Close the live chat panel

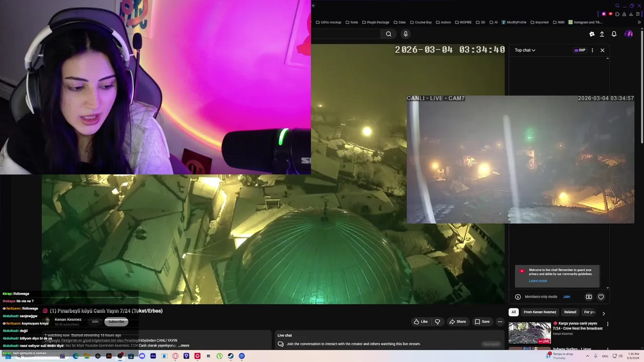tap(602, 50)
